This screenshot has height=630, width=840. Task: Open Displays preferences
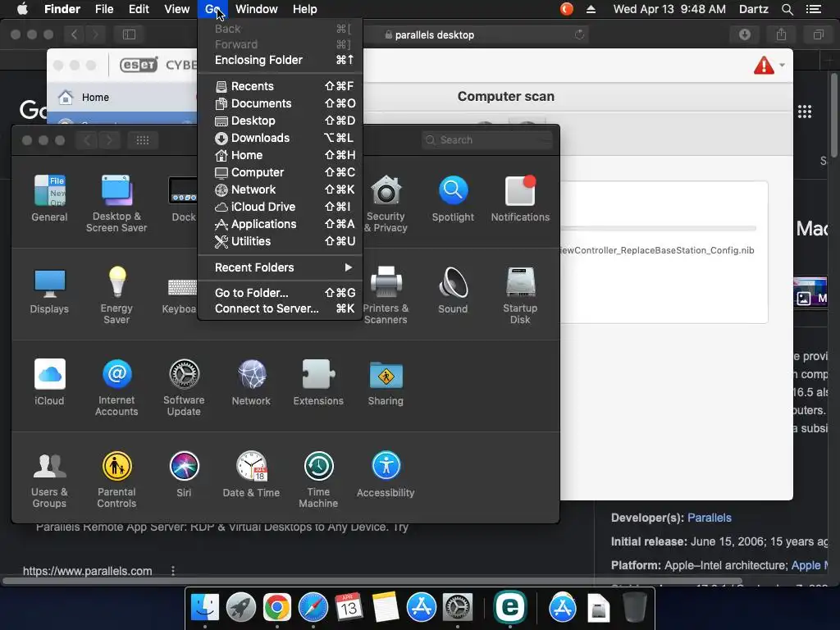(x=49, y=290)
